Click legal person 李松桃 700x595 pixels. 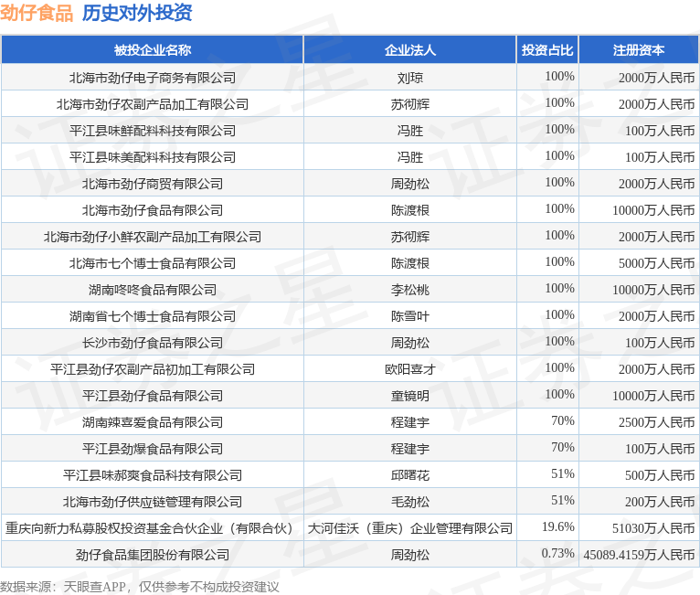pos(409,290)
